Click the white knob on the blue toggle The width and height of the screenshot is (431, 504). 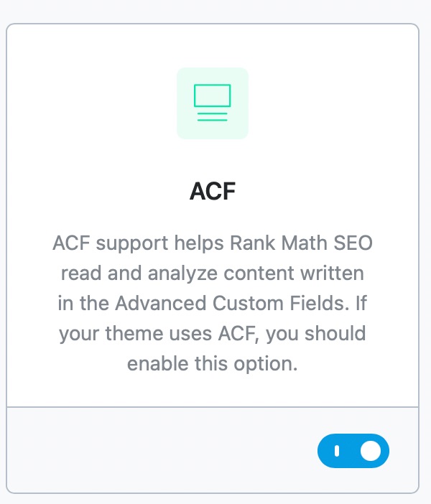tap(371, 451)
